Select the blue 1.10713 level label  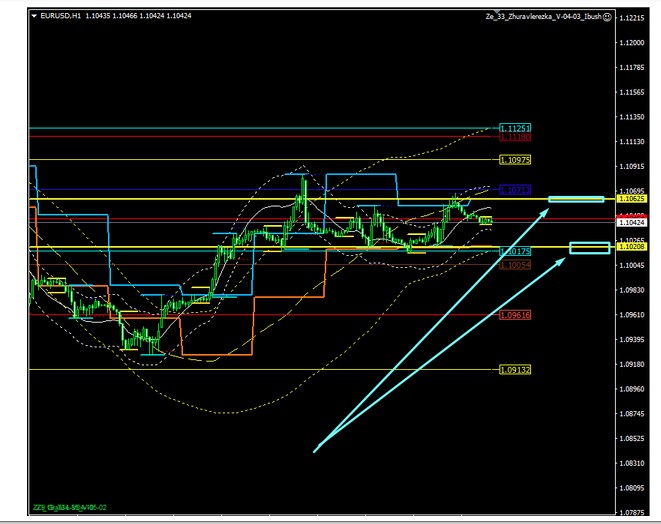click(x=514, y=189)
